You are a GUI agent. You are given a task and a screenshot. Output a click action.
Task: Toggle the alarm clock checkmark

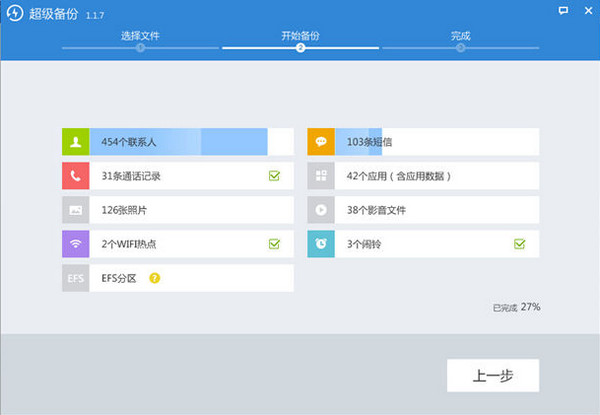tap(520, 244)
